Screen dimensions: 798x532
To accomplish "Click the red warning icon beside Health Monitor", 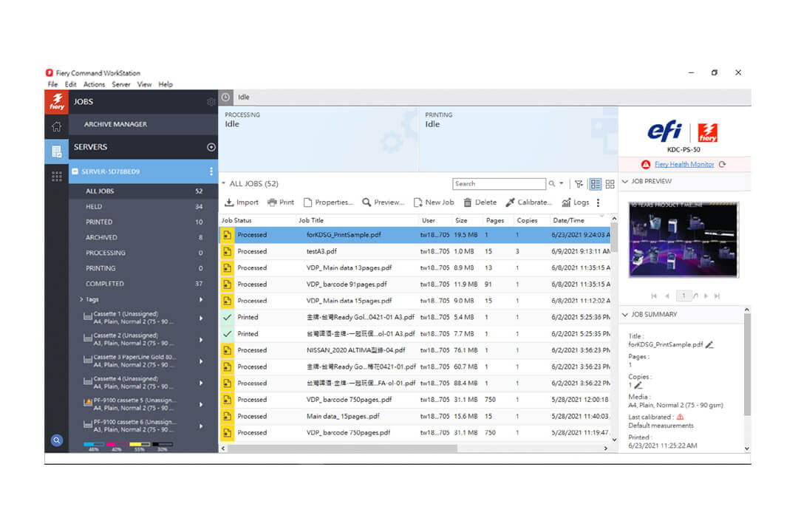I will click(645, 165).
